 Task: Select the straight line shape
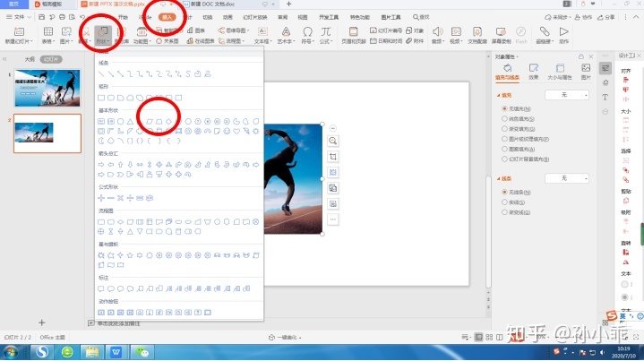tap(101, 74)
